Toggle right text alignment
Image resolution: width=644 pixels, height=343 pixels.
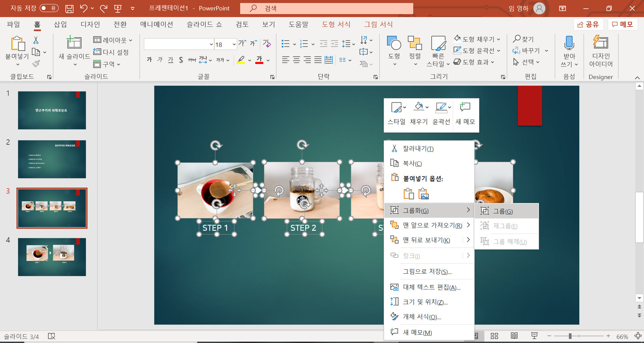point(307,60)
